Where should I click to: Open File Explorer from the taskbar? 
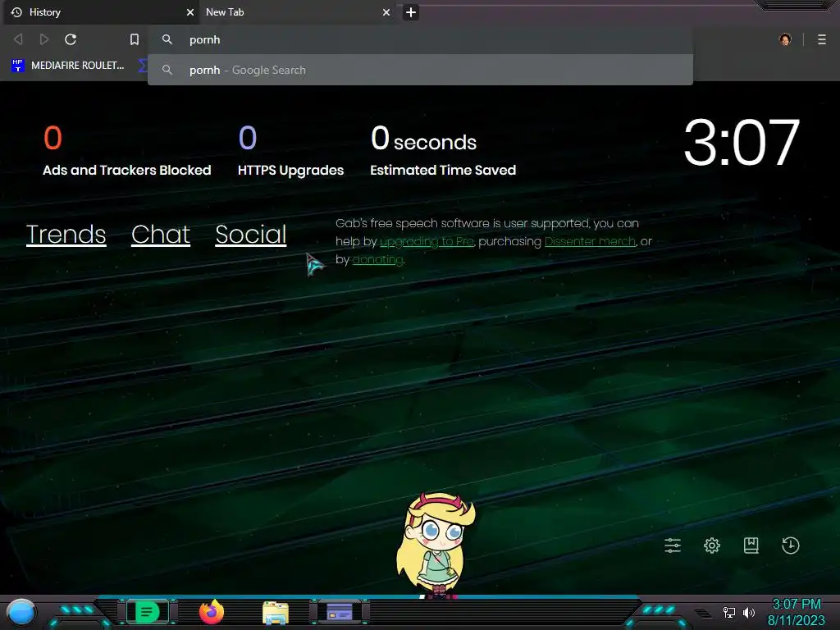click(276, 613)
